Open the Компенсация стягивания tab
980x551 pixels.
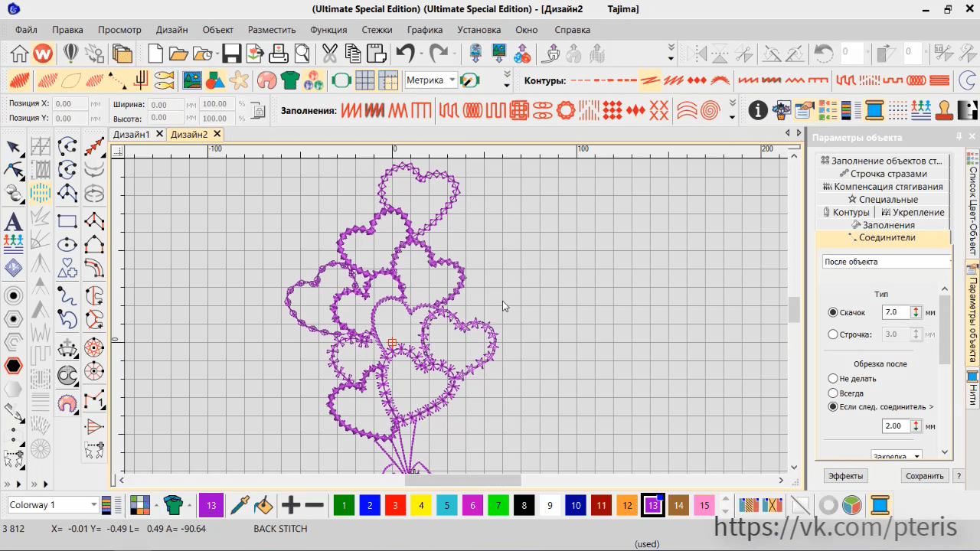coord(882,187)
